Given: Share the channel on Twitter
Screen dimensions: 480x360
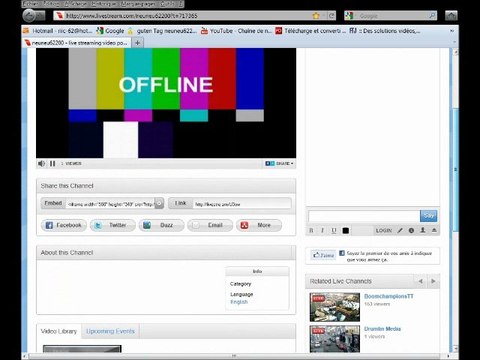Looking at the screenshot, I should (x=113, y=225).
